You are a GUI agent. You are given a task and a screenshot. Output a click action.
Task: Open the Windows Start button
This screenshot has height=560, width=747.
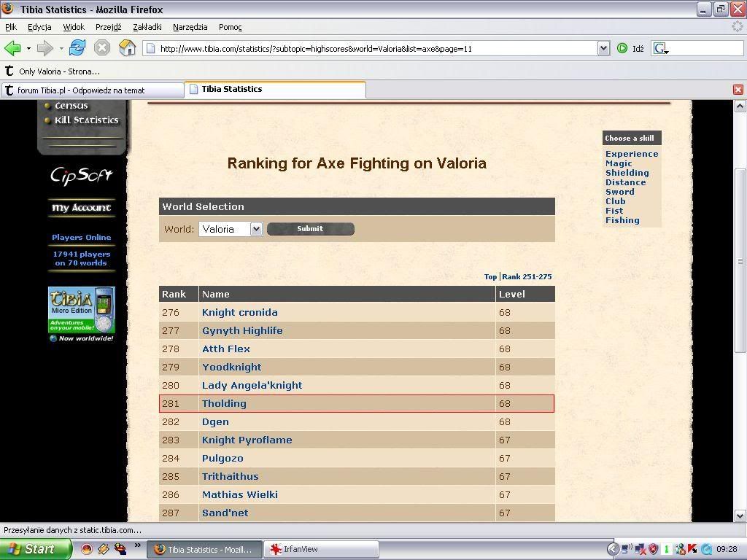click(x=35, y=549)
